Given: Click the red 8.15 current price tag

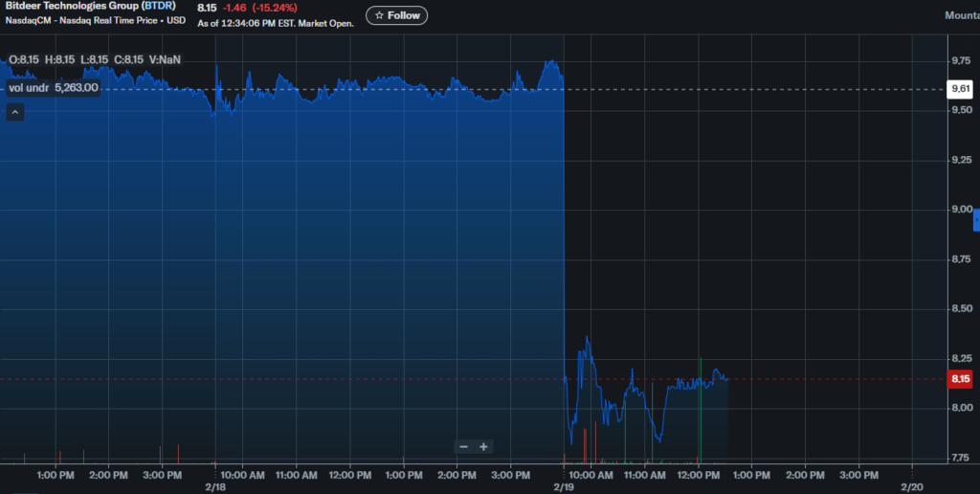Looking at the screenshot, I should pos(960,379).
